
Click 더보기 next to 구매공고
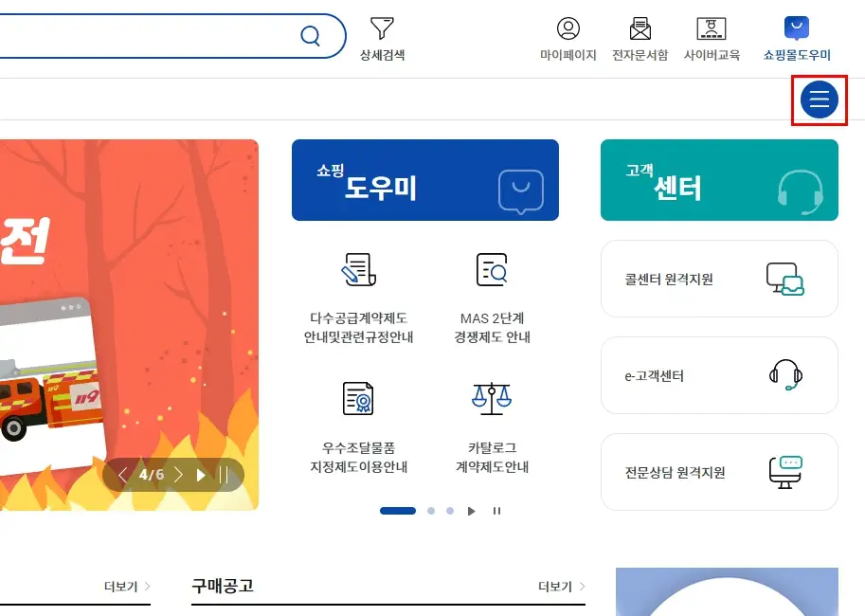point(561,587)
